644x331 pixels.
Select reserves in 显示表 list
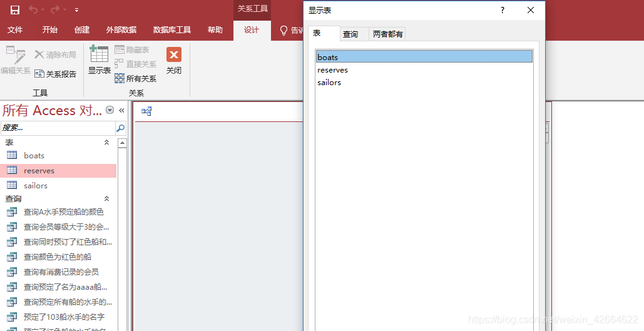tap(424, 70)
